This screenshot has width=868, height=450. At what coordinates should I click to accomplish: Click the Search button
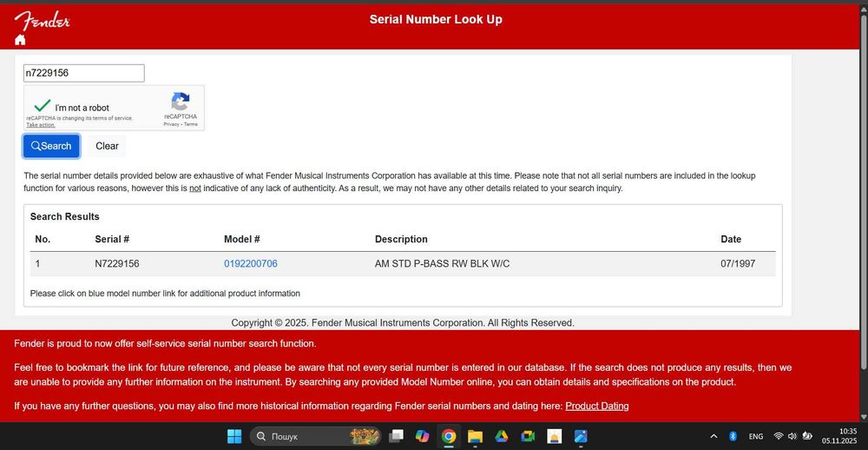(x=51, y=146)
